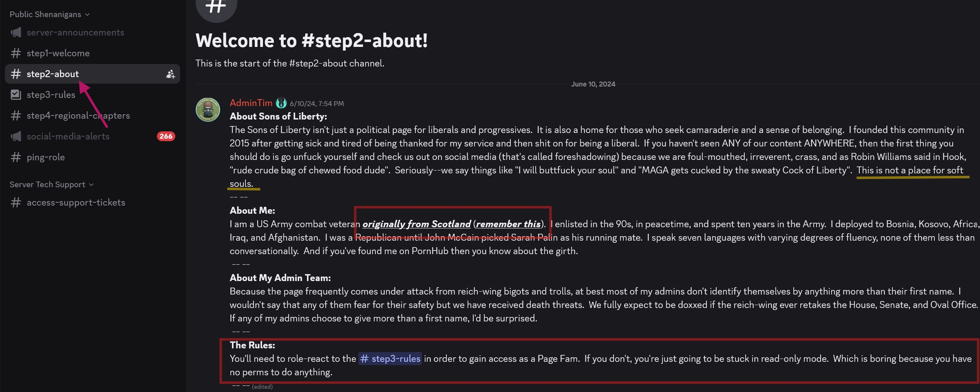The image size is (980, 392).
Task: Click the chevron next to Public Shenanigans
Action: [x=87, y=15]
